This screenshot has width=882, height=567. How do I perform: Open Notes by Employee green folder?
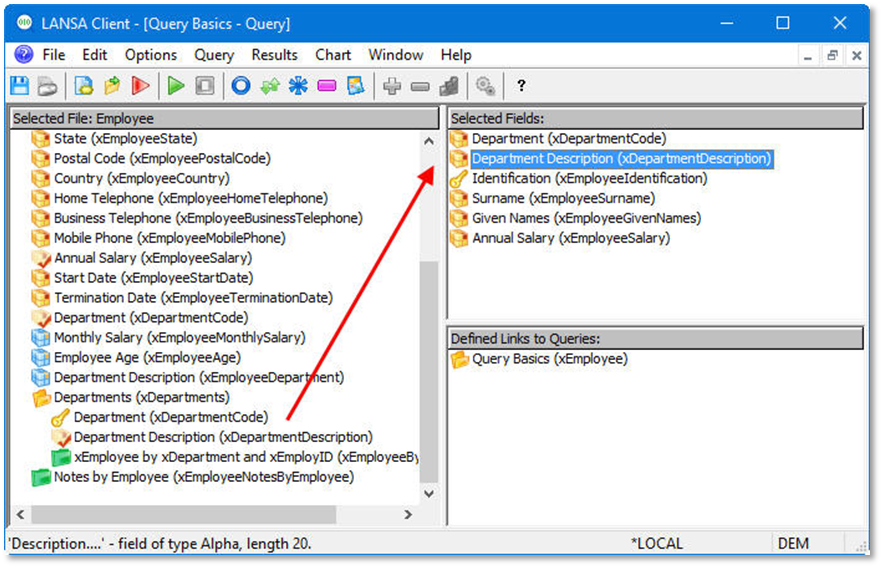(x=40, y=477)
